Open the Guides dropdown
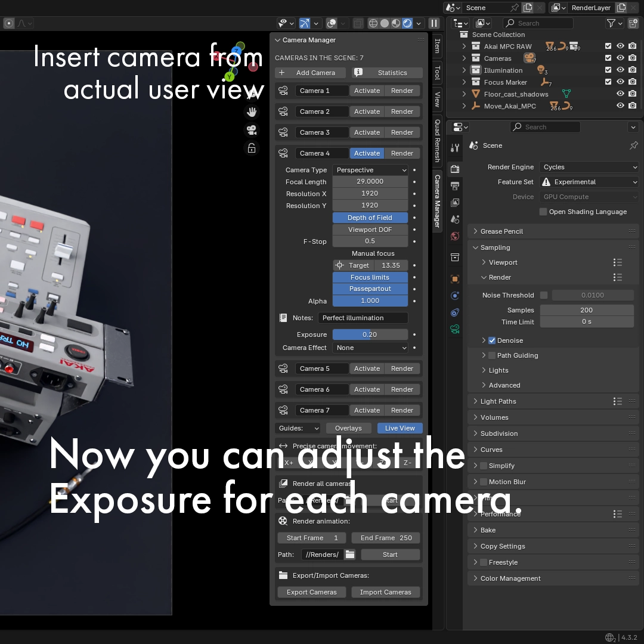The image size is (644, 644). tap(298, 428)
